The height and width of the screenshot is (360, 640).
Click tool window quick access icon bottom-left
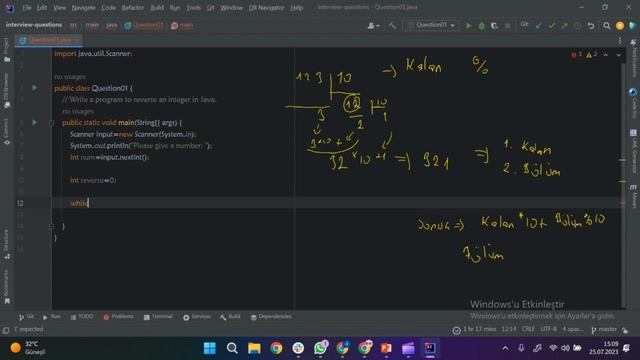[6, 330]
